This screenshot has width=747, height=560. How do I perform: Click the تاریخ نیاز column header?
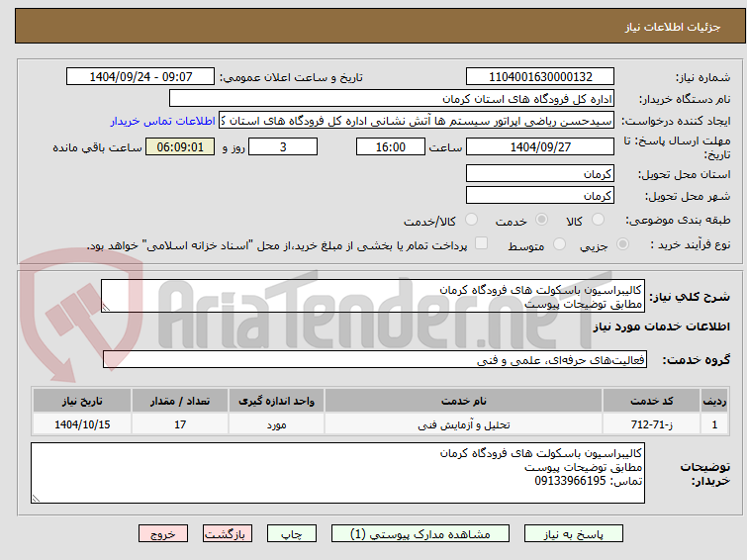82,401
